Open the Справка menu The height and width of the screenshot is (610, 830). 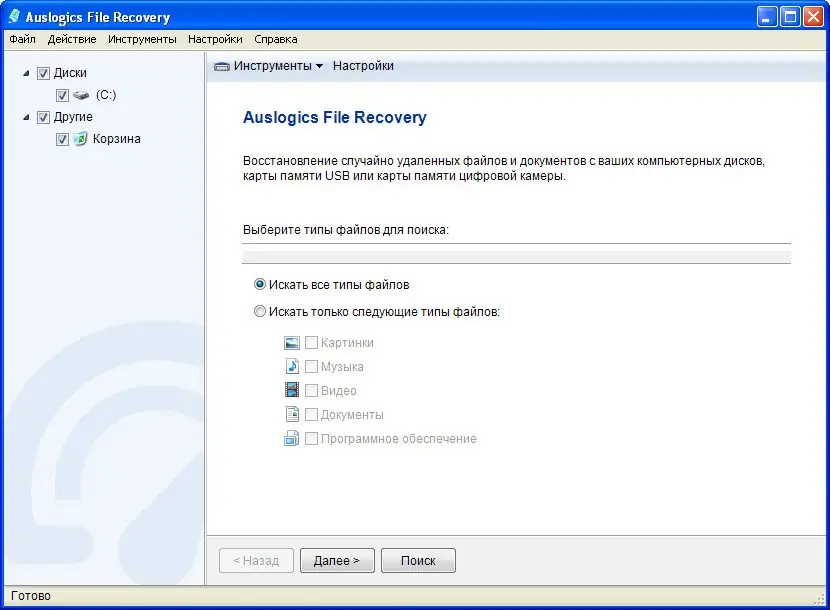276,39
